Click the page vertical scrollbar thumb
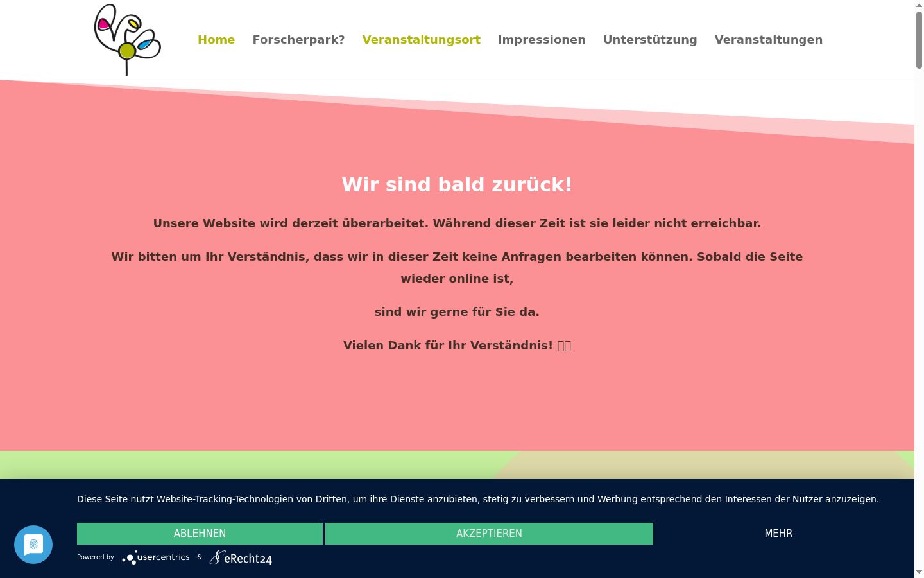 pos(919,39)
